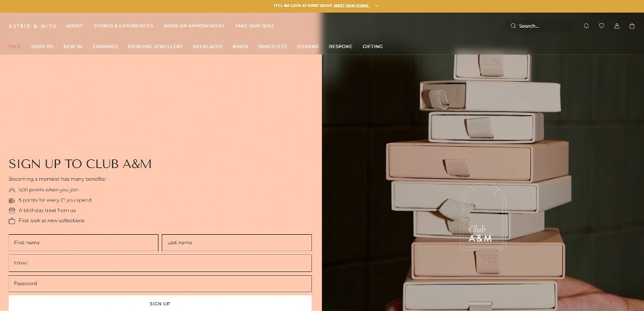644x311 pixels.
Task: Browse the Bracelets category
Action: point(273,47)
